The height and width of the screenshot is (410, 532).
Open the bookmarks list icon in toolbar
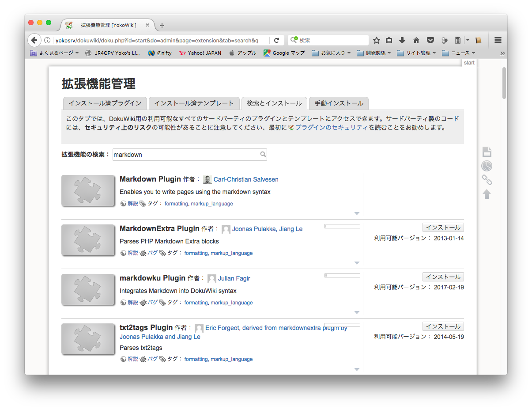389,40
